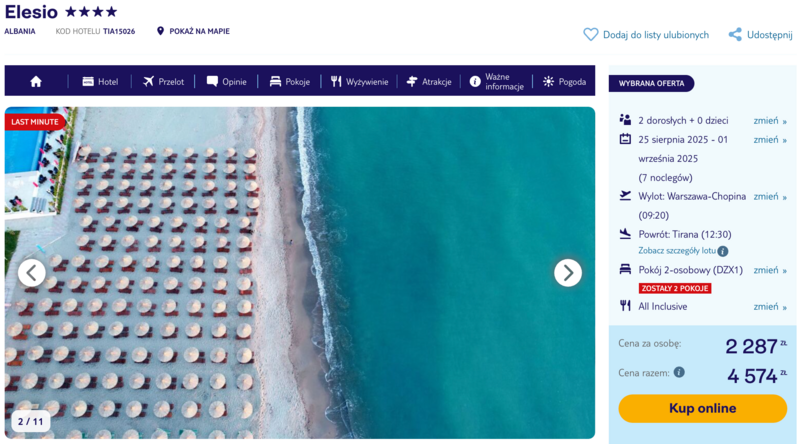Viewport: 800px width, 444px height.
Task: Click the hotel star rating
Action: tap(91, 11)
